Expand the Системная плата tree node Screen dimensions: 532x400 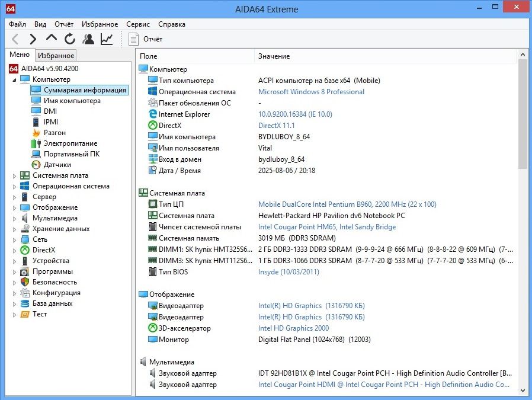point(14,176)
